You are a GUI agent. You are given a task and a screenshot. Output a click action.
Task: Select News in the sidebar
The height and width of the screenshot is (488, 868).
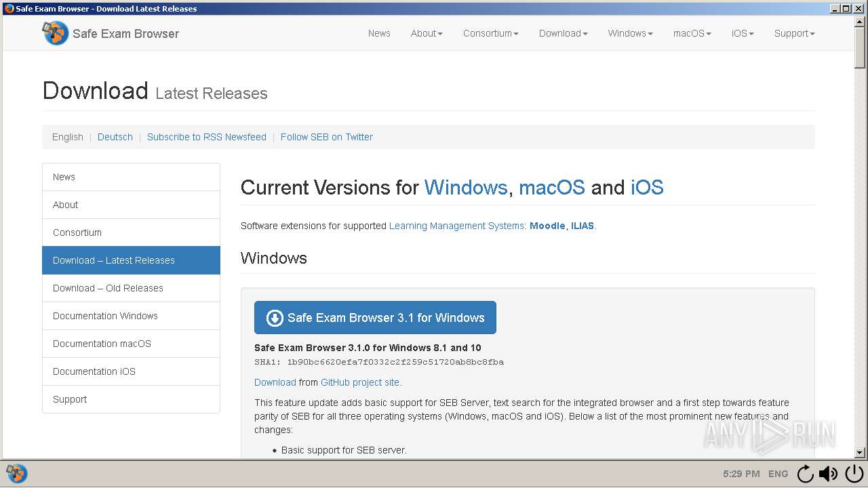tap(131, 177)
